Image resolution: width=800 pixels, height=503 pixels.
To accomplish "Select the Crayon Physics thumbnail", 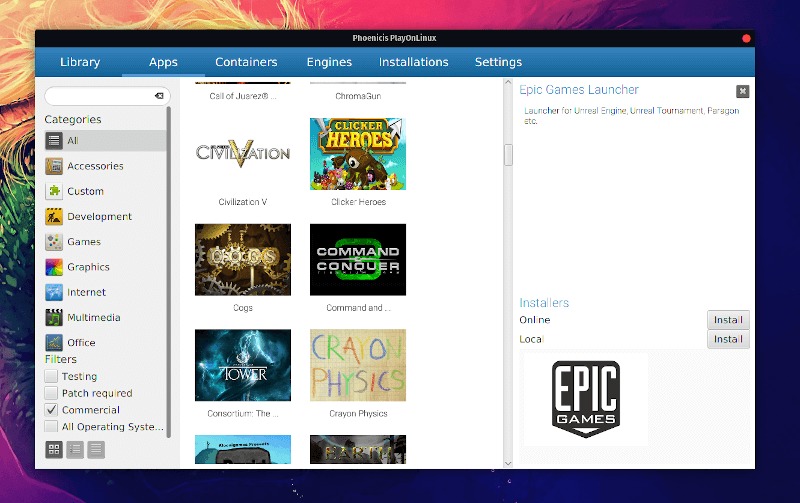I will point(358,365).
